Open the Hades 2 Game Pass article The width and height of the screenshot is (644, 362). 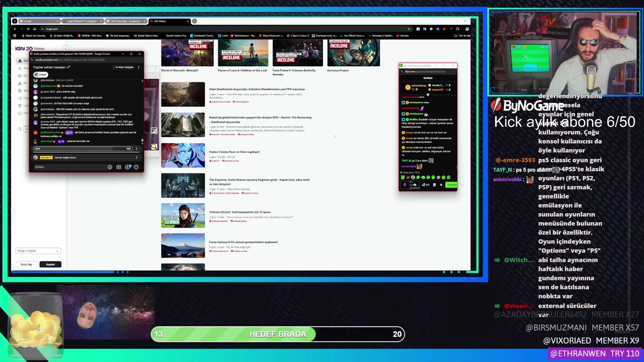point(234,152)
